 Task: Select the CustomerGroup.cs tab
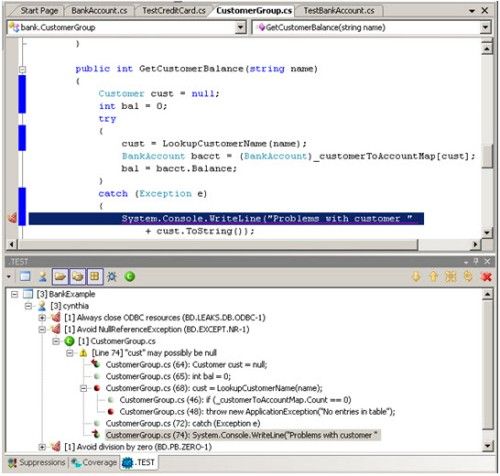(x=254, y=11)
